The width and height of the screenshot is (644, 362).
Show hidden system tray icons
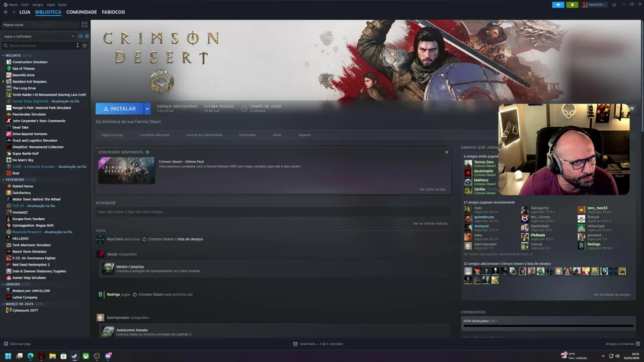pos(603,356)
